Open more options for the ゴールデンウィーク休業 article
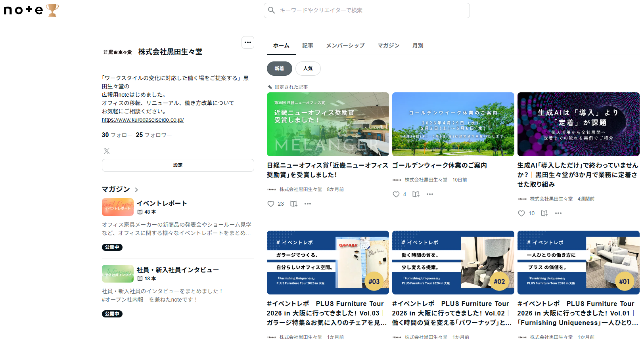This screenshot has width=644, height=344. pos(430,194)
